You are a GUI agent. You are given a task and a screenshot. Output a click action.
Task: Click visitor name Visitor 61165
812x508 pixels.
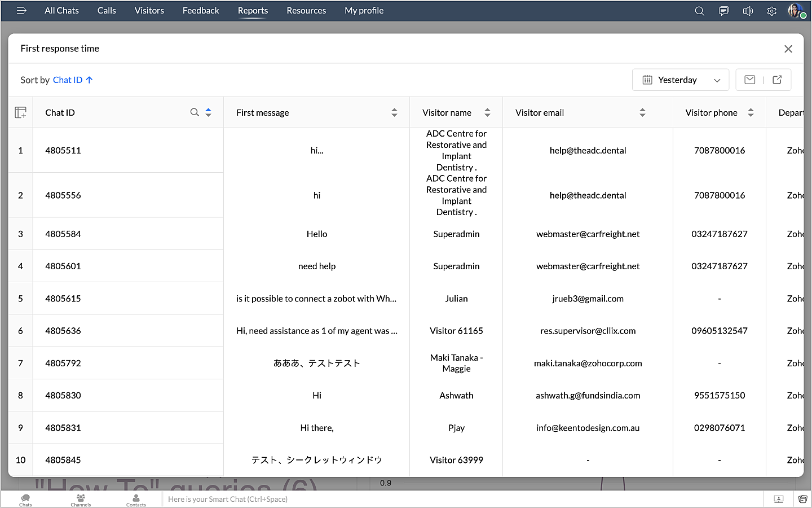pos(456,331)
